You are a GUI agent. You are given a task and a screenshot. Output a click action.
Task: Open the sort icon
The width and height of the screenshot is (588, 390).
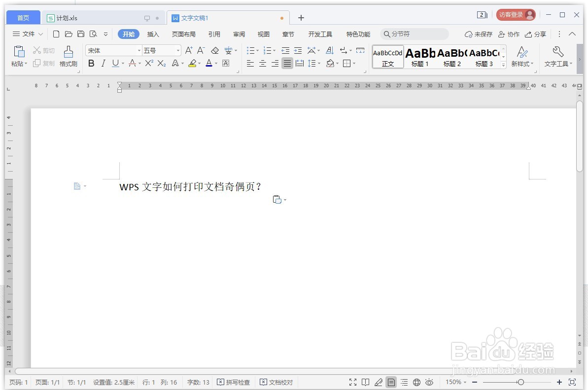[x=330, y=50]
